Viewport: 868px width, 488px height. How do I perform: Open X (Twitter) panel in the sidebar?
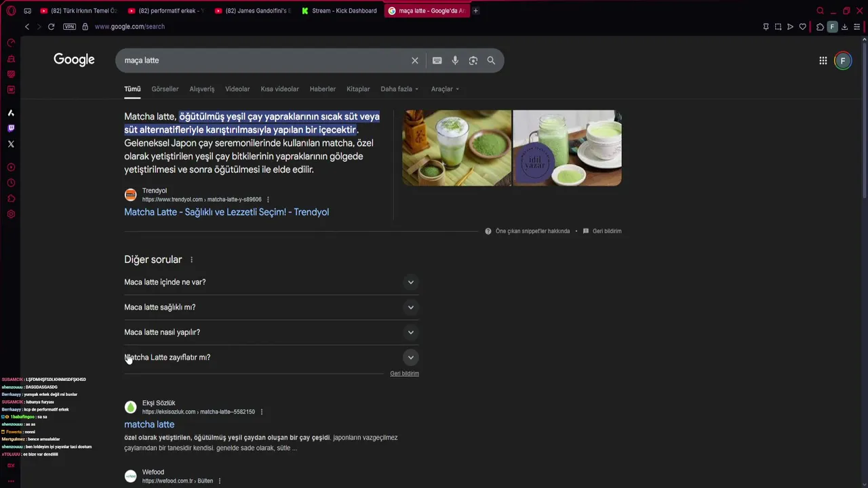point(11,144)
